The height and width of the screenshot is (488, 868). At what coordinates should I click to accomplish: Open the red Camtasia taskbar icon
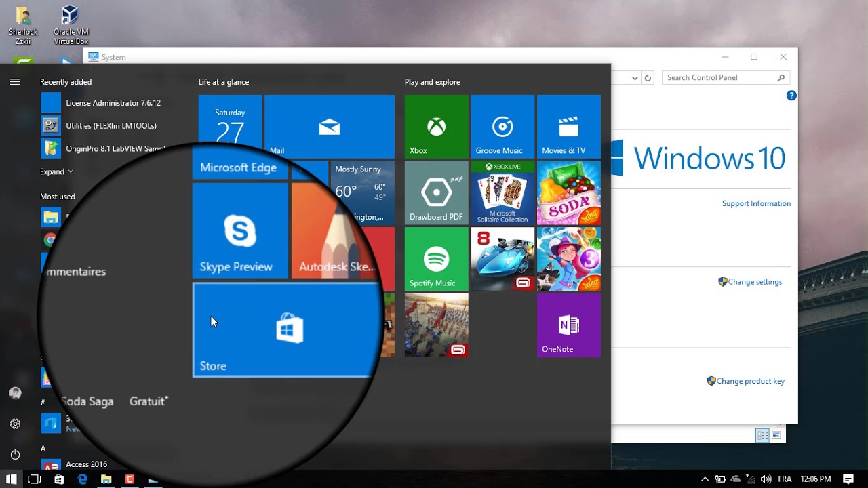(130, 479)
